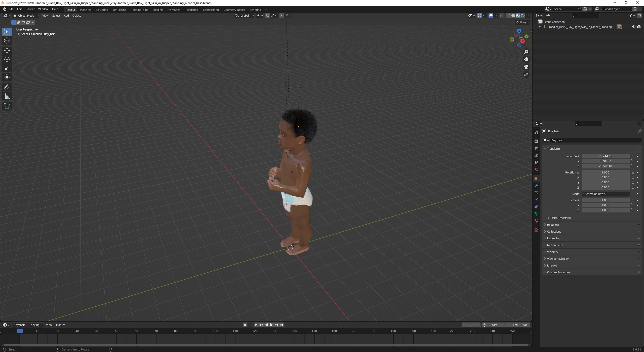644x352 pixels.
Task: Toggle camera view icon
Action: [526, 67]
